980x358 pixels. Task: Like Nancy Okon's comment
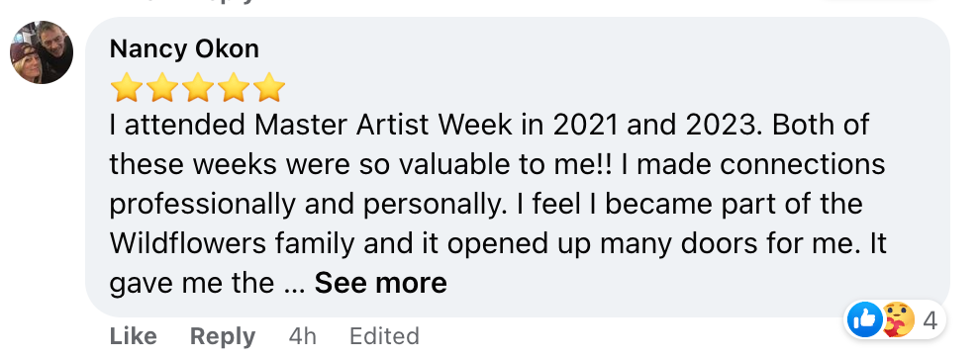pos(133,336)
